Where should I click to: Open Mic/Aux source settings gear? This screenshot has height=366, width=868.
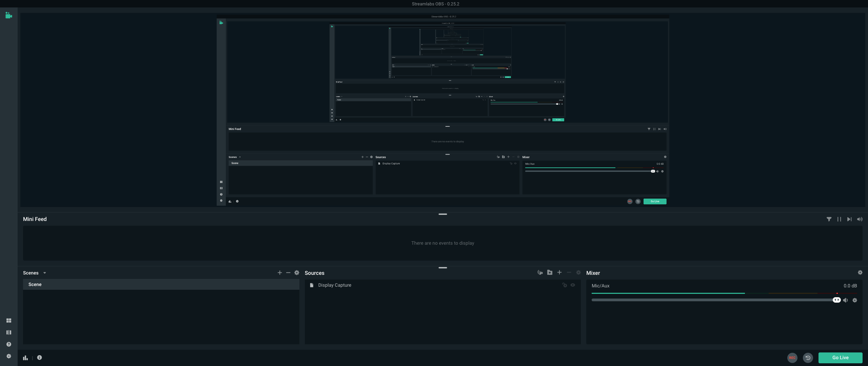click(855, 300)
